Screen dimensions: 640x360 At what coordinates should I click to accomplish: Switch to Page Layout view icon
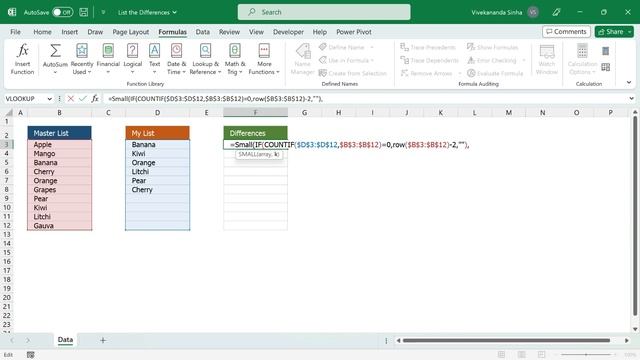click(522, 354)
